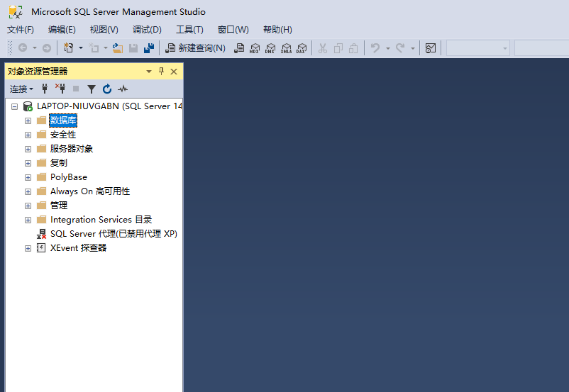This screenshot has height=392, width=569.
Task: Select the Always On 高可用性 tree item
Action: 90,191
